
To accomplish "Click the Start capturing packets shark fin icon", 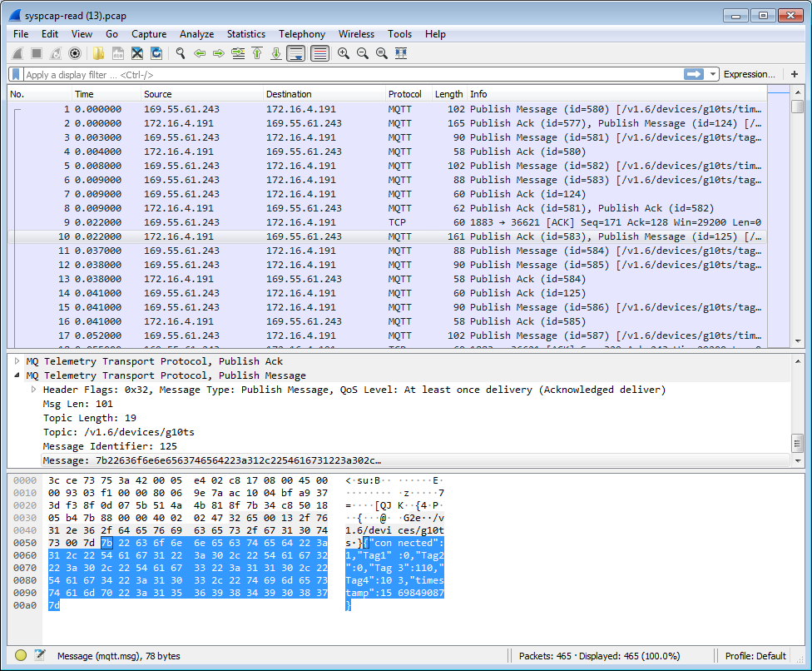I will [x=17, y=53].
